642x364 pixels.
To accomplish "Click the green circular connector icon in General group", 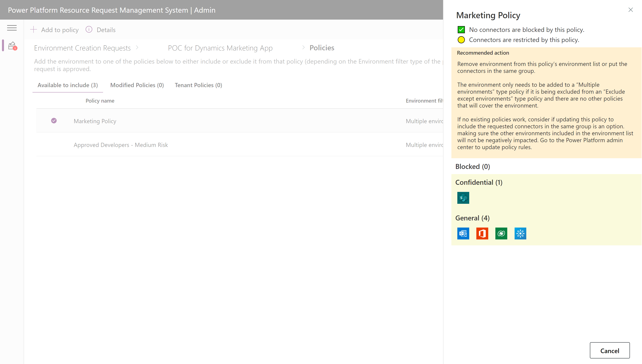I will point(501,233).
